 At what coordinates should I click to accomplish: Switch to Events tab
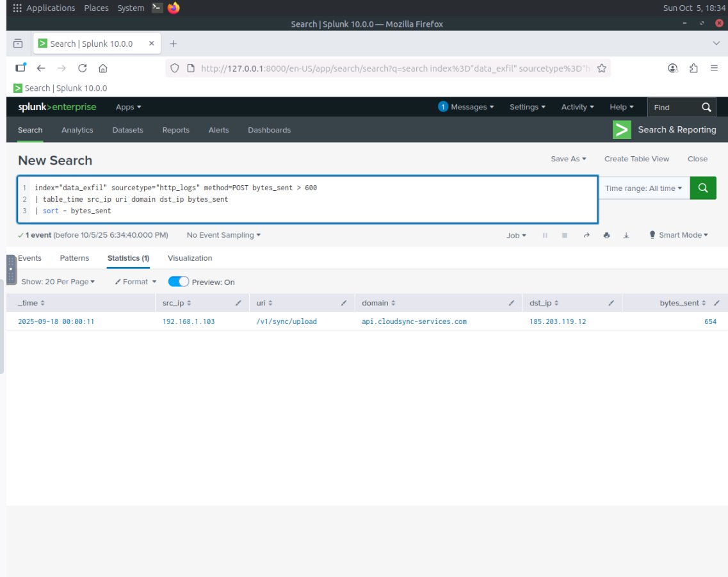[29, 258]
